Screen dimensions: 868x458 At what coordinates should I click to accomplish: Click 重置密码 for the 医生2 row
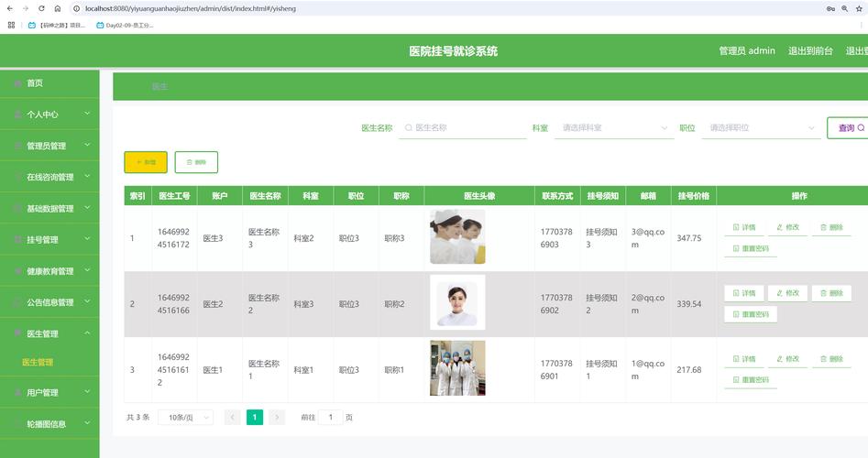751,314
